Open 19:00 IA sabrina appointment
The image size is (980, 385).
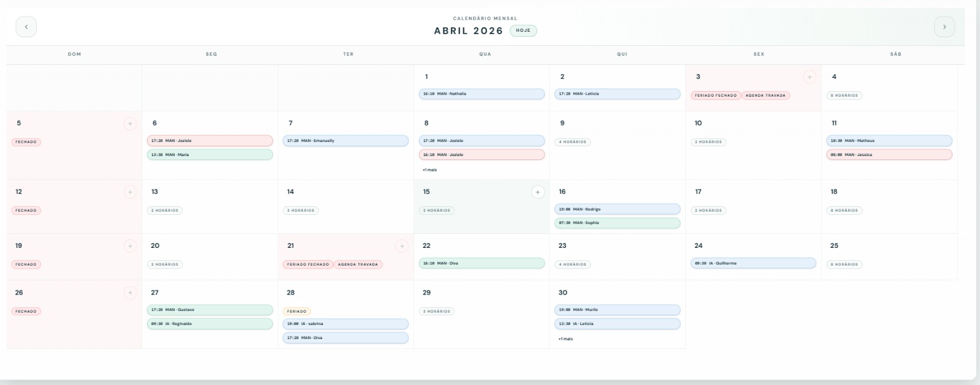click(x=345, y=324)
